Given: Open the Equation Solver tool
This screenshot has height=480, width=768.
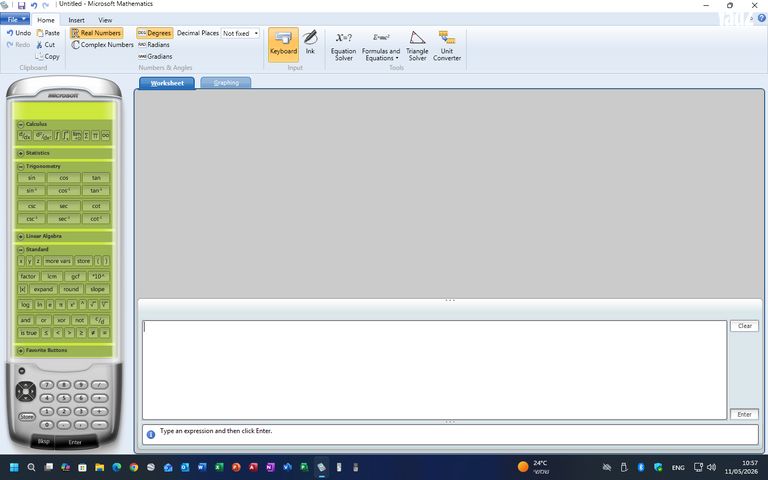Looking at the screenshot, I should tap(343, 46).
